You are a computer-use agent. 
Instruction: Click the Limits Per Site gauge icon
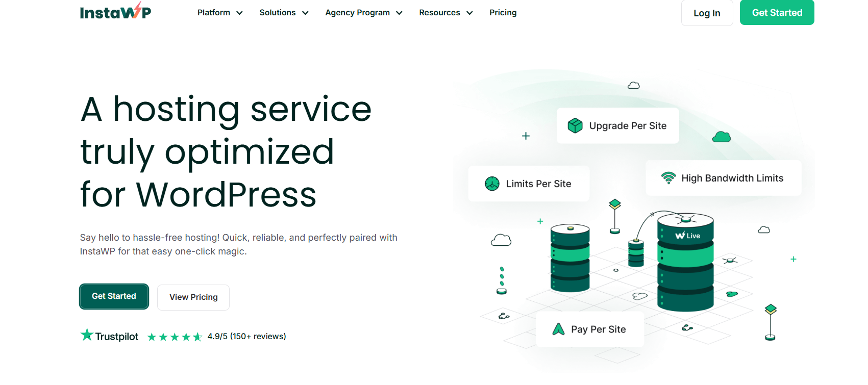[x=492, y=184]
